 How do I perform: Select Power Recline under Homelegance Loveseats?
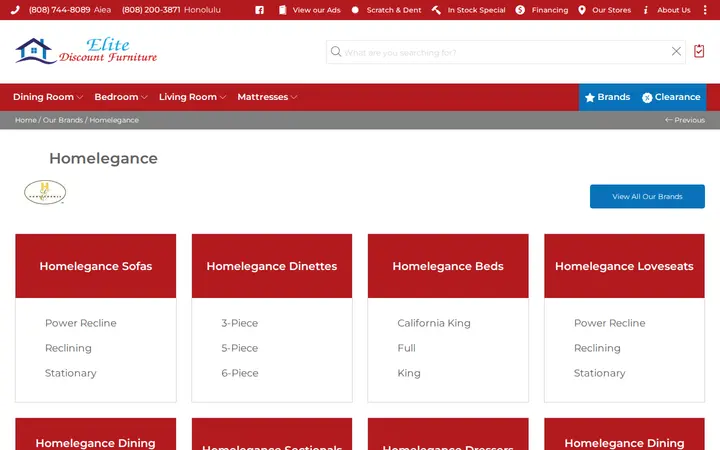tap(609, 323)
